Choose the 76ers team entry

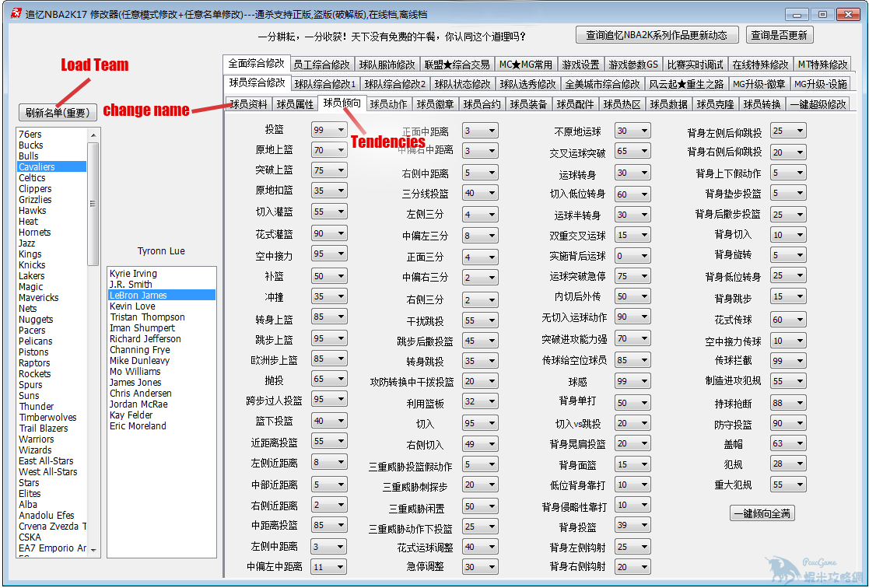[x=52, y=134]
